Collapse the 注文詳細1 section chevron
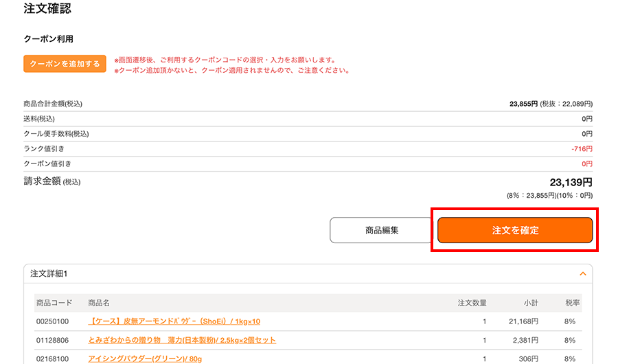 tap(582, 274)
